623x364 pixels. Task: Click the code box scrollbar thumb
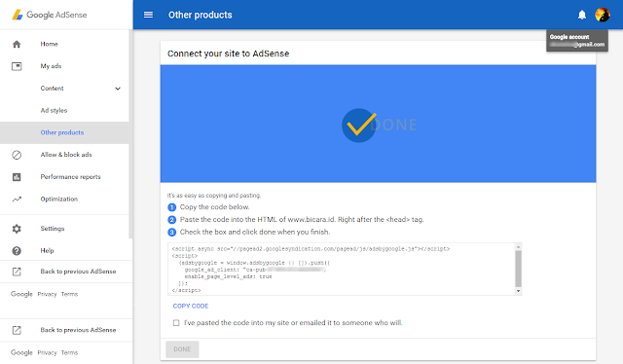(x=518, y=269)
